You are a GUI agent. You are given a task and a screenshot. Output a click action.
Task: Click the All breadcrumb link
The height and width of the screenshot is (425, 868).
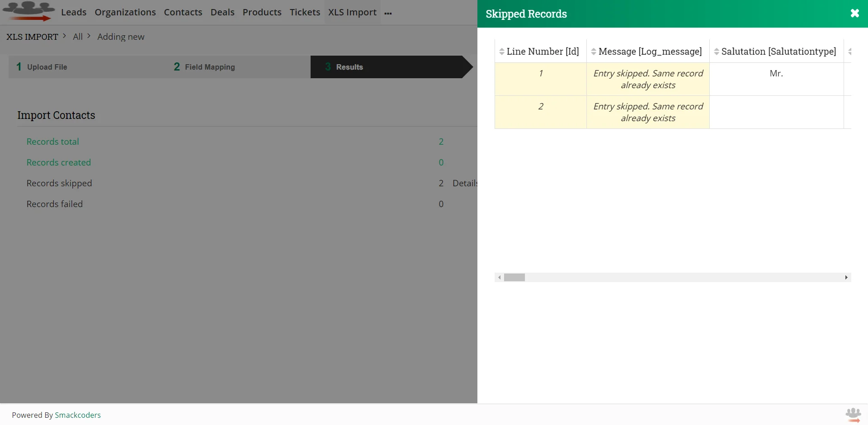(x=78, y=36)
